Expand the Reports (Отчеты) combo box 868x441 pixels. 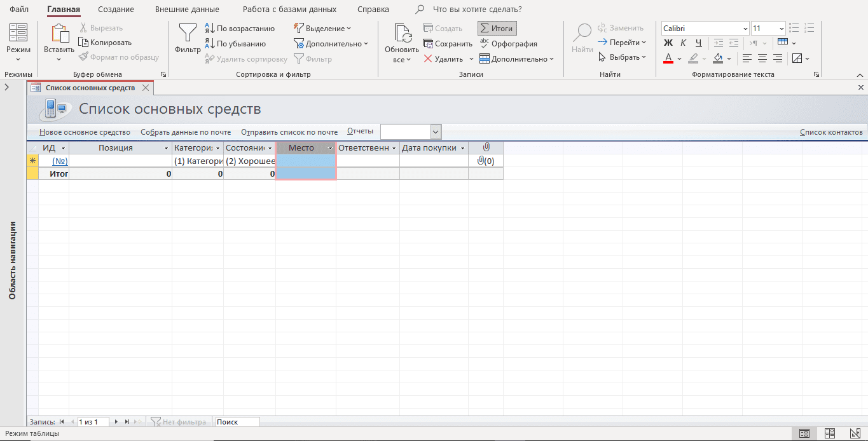(x=436, y=132)
